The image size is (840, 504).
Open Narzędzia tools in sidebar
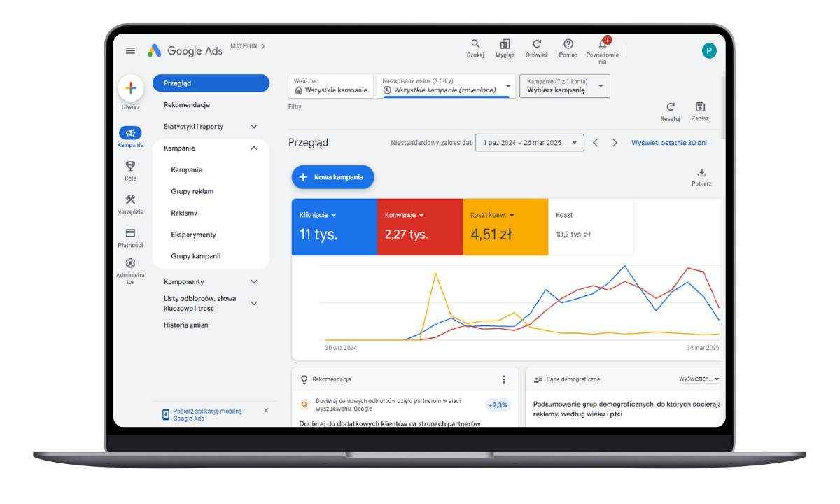[130, 200]
